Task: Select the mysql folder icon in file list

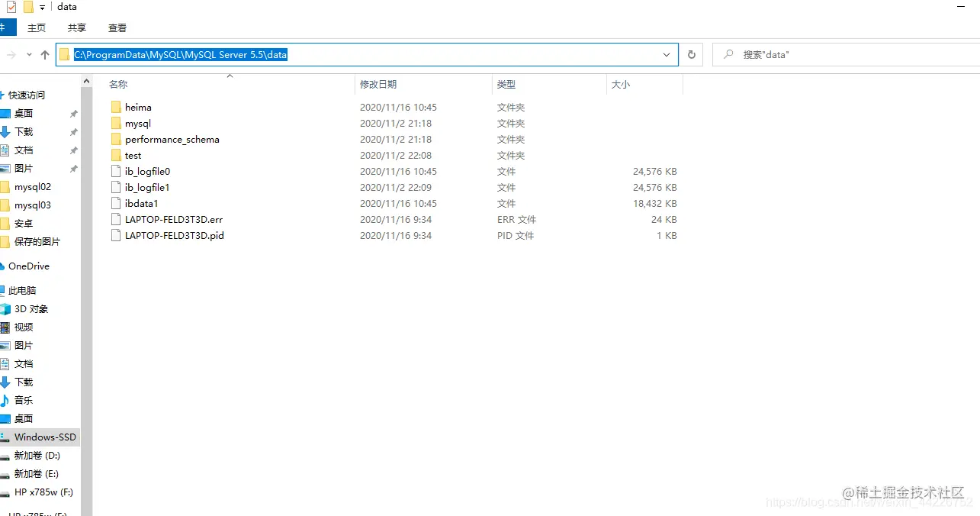Action: 116,123
